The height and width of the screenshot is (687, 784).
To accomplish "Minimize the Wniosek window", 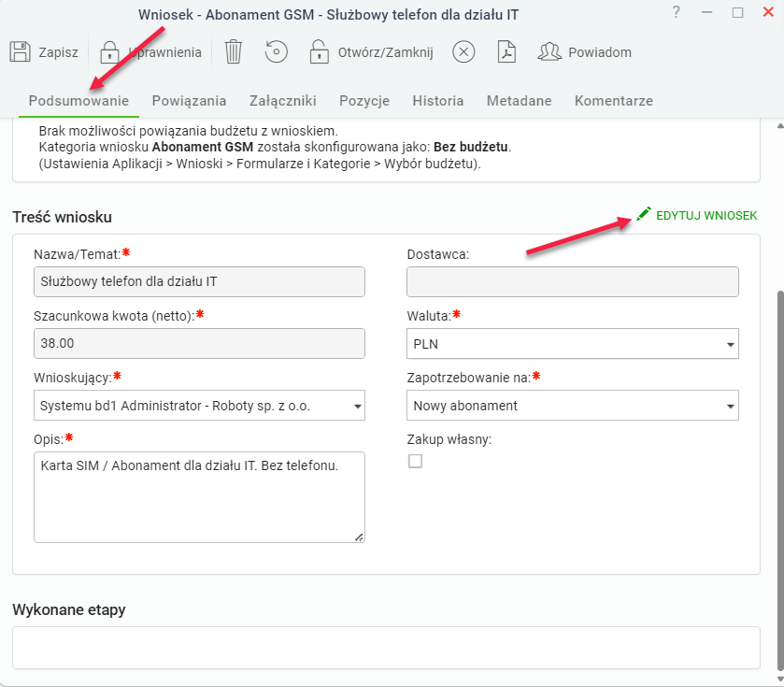I will coord(706,12).
